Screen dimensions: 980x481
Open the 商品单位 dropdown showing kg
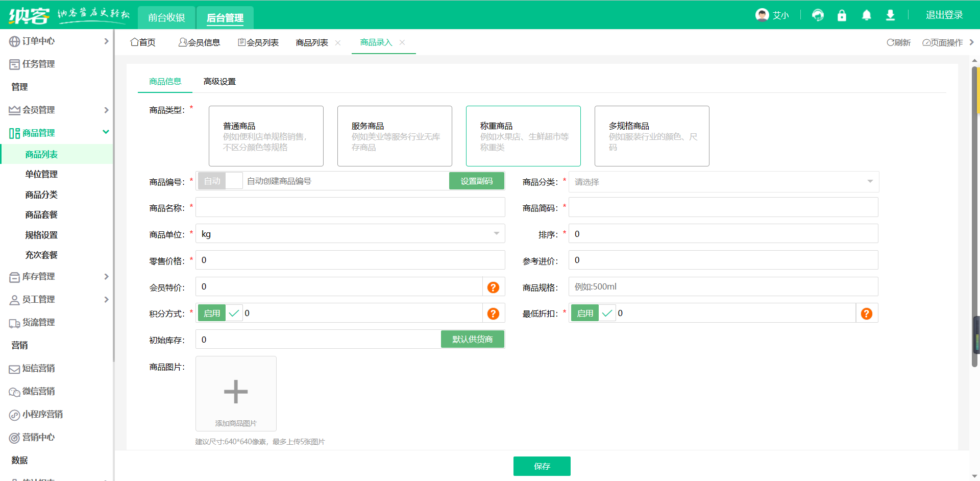[350, 233]
